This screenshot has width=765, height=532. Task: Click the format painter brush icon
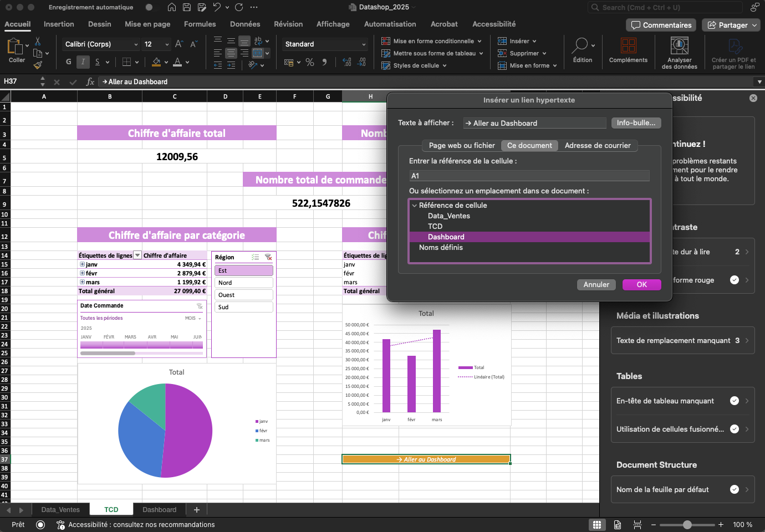tap(38, 65)
